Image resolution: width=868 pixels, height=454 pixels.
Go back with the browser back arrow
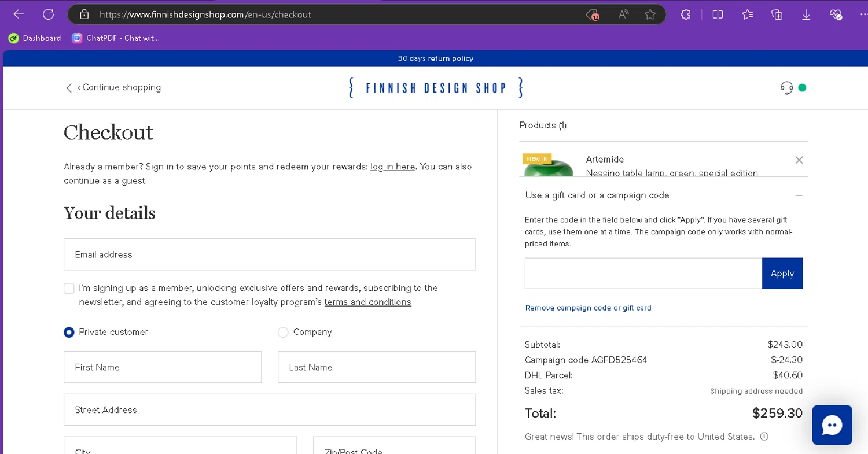pyautogui.click(x=19, y=14)
